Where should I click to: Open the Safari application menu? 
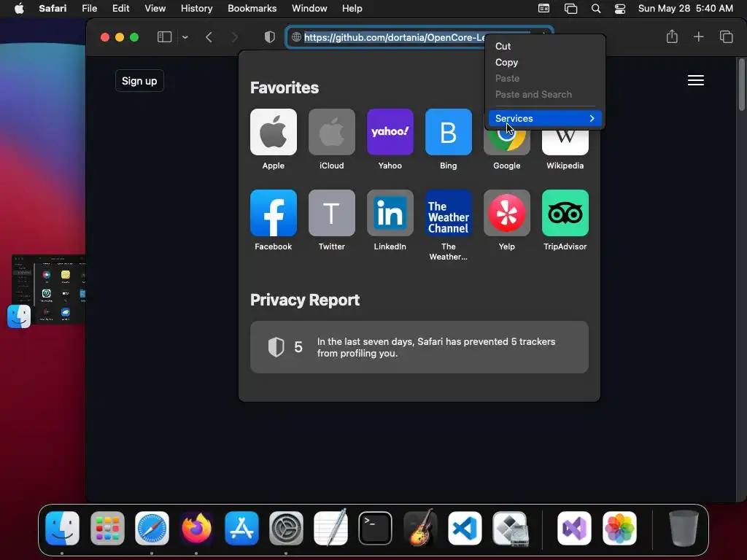pos(53,9)
